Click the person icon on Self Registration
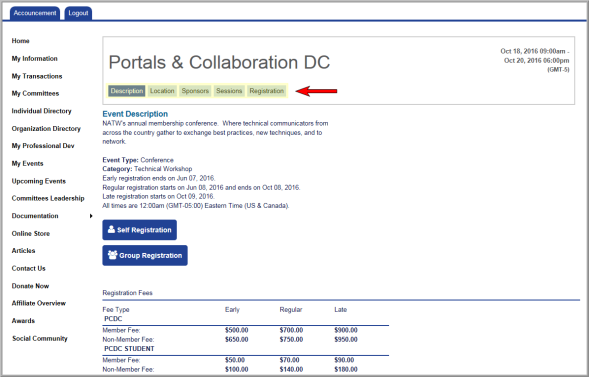 click(111, 229)
